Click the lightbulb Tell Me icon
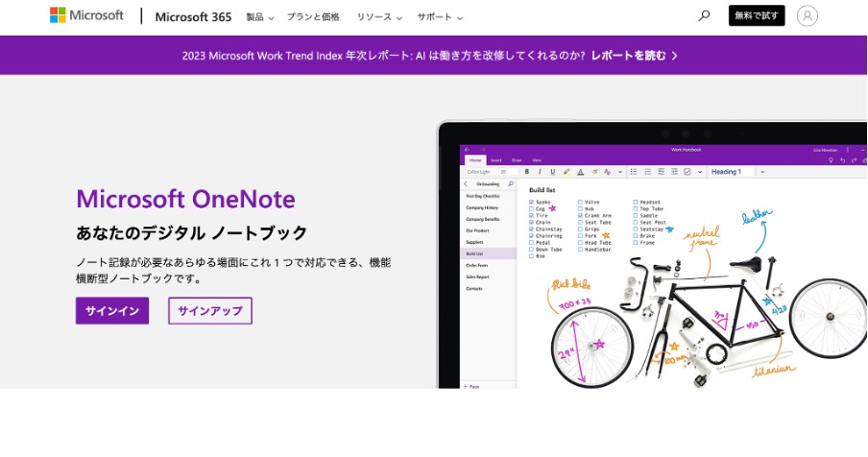This screenshot has height=457, width=868. [x=831, y=160]
